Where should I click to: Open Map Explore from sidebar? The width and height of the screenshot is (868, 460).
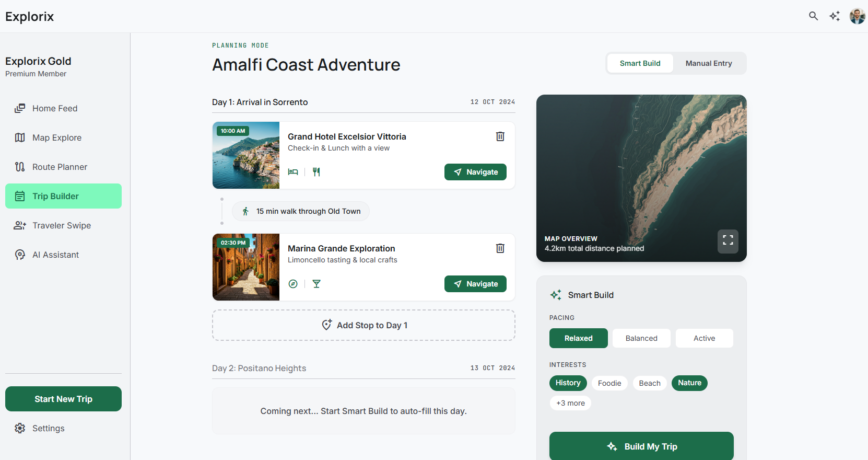63,137
